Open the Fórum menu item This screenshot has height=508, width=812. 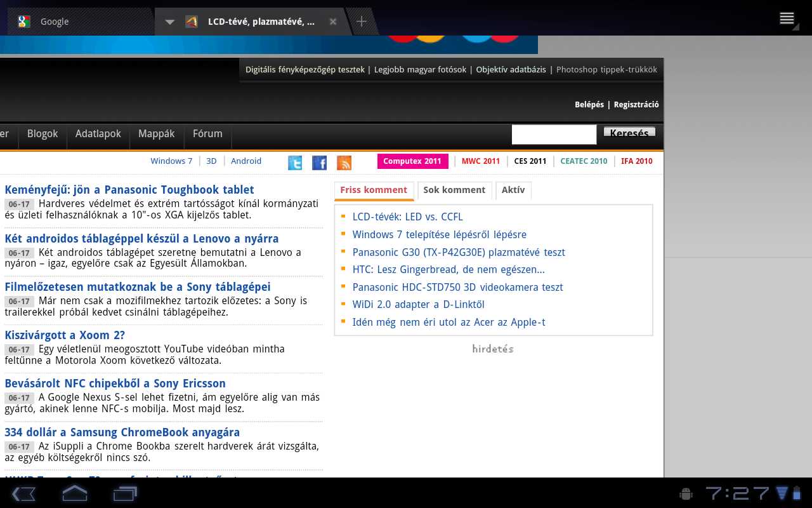(207, 134)
